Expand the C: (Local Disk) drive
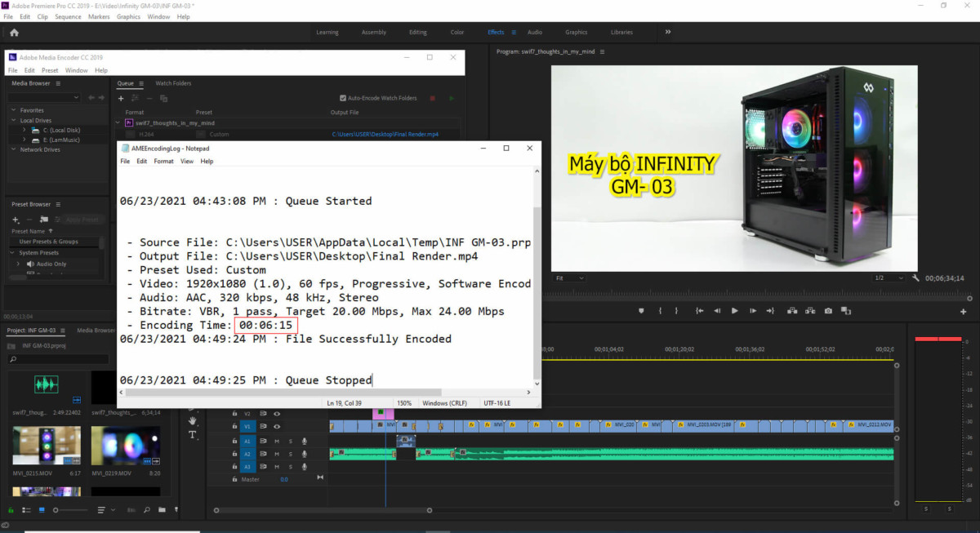The width and height of the screenshot is (980, 533). 24,130
